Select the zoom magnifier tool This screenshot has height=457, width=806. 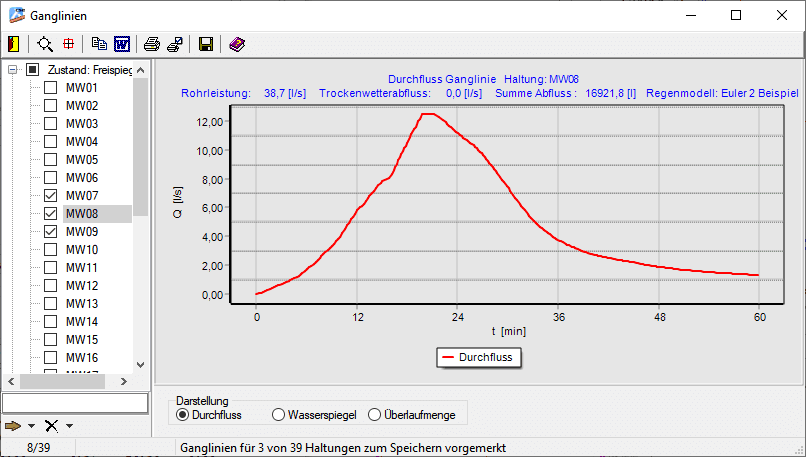click(45, 44)
